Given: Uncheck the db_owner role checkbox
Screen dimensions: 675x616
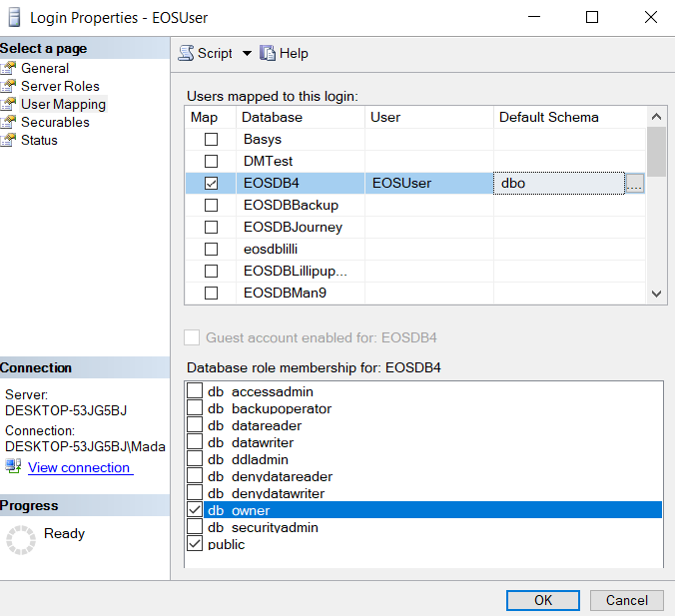Looking at the screenshot, I should (x=195, y=510).
